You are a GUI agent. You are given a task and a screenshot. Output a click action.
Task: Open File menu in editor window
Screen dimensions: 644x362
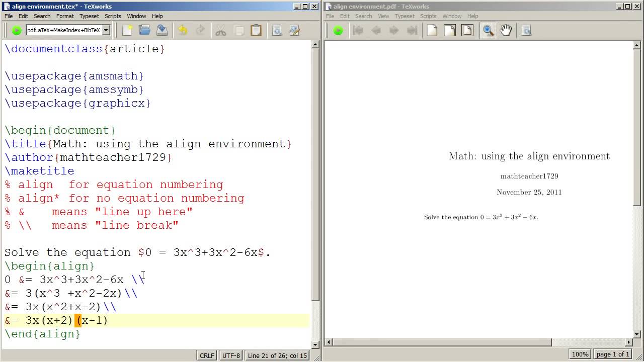[9, 16]
